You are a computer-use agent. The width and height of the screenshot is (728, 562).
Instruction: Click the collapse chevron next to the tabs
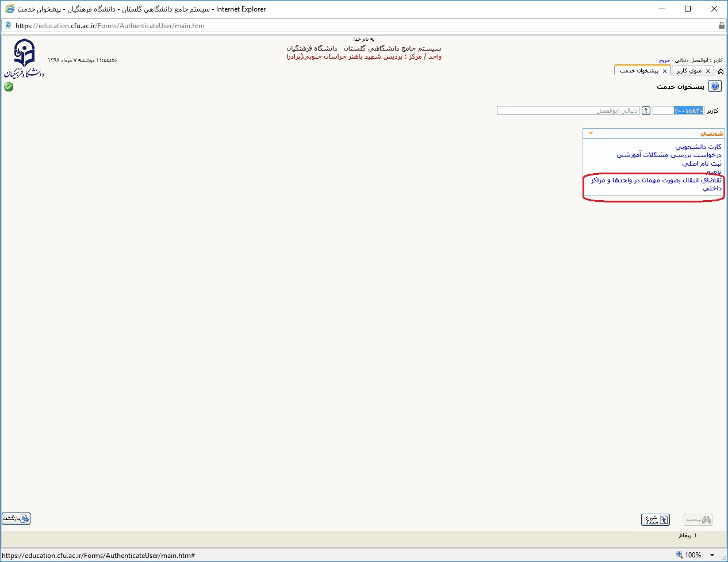point(721,71)
